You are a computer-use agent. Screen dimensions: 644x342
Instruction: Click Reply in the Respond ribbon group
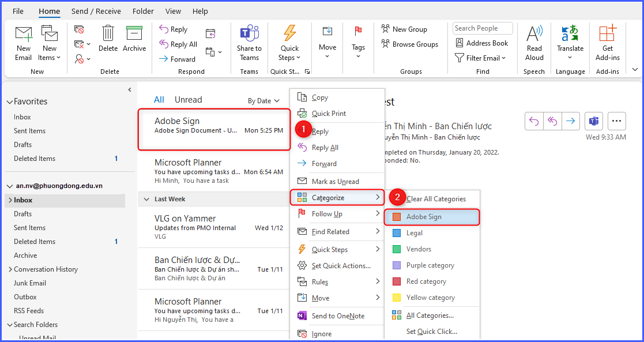click(x=173, y=29)
